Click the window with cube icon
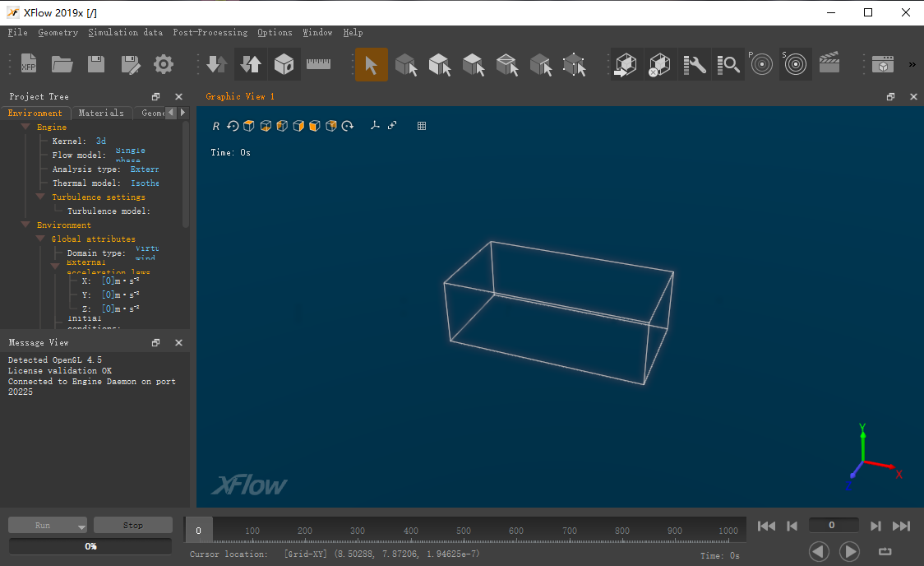 (x=883, y=64)
